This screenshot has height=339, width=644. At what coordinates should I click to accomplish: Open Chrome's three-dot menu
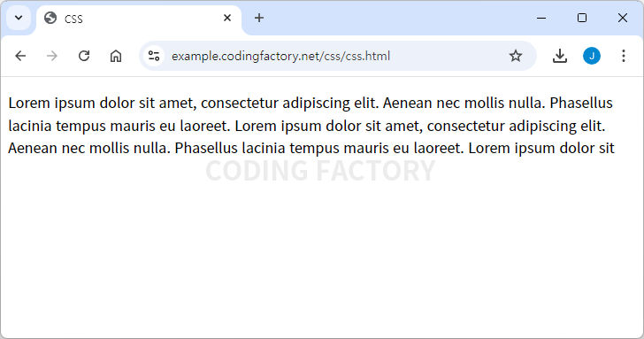[x=624, y=56]
